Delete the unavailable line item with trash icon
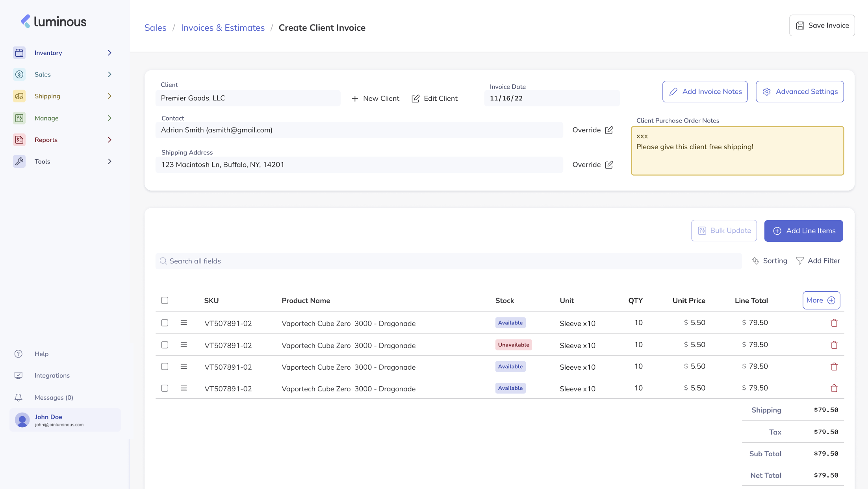868x489 pixels. click(x=834, y=345)
